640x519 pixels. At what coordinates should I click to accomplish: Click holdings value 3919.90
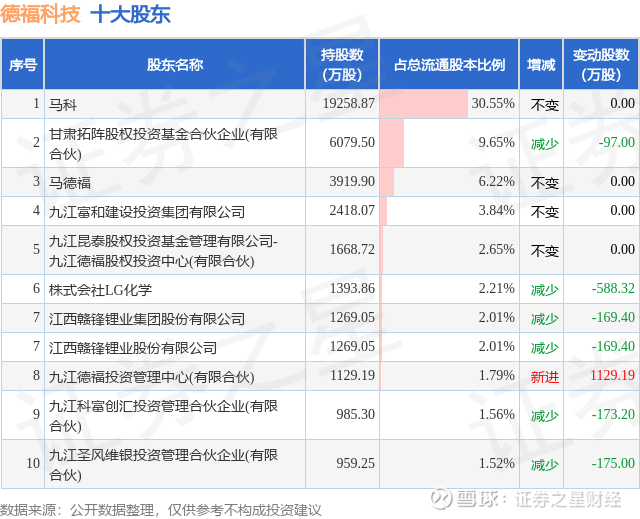coord(352,181)
